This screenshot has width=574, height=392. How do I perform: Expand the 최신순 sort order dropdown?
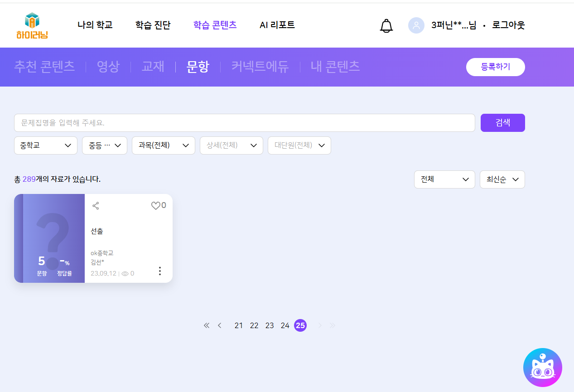pos(502,179)
